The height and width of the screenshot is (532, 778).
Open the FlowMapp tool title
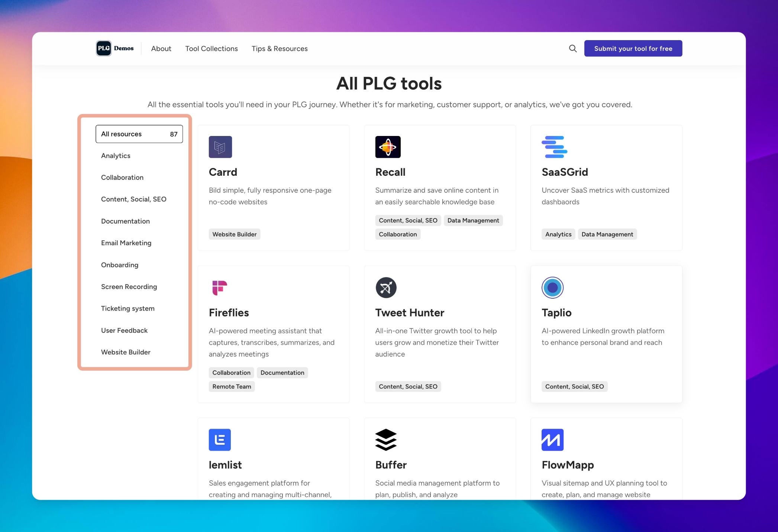(568, 465)
